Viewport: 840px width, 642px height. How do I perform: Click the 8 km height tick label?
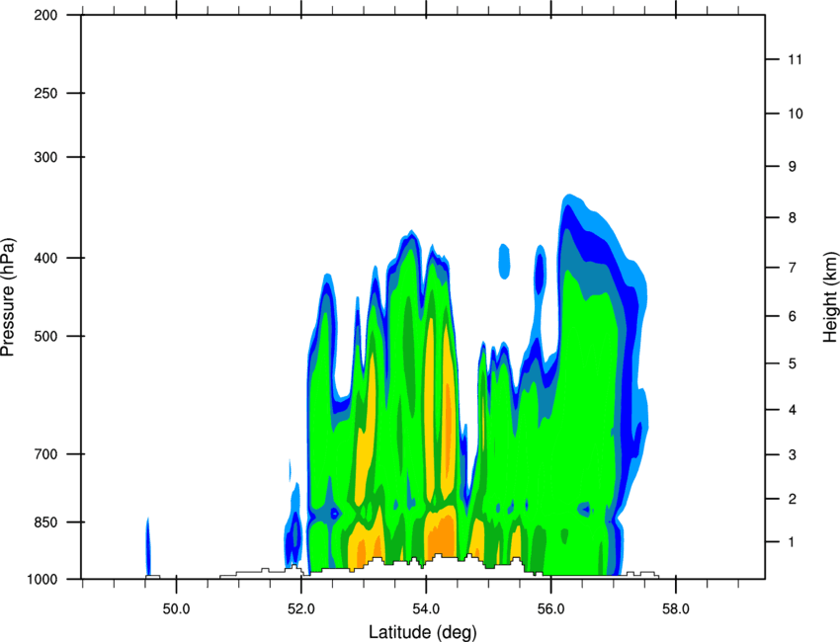(x=793, y=218)
